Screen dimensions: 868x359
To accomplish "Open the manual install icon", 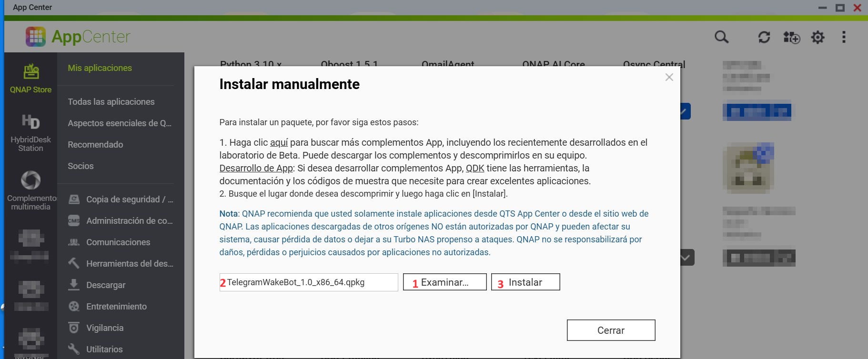I will tap(791, 37).
